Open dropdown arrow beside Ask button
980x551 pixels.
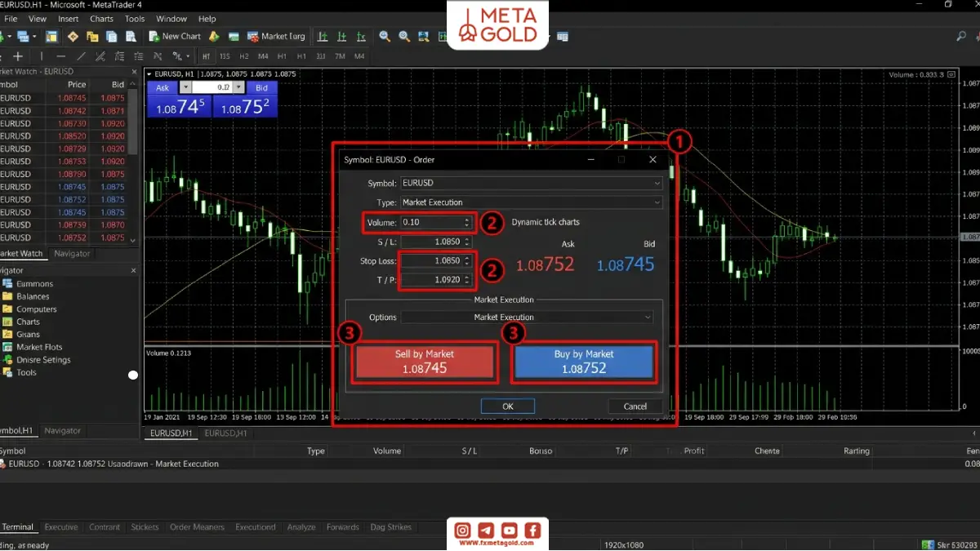tap(185, 87)
